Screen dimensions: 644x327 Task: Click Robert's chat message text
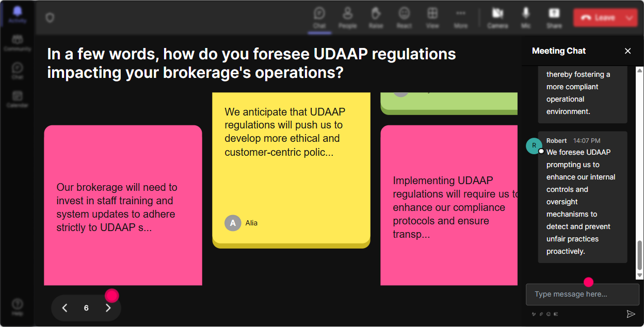pyautogui.click(x=581, y=202)
